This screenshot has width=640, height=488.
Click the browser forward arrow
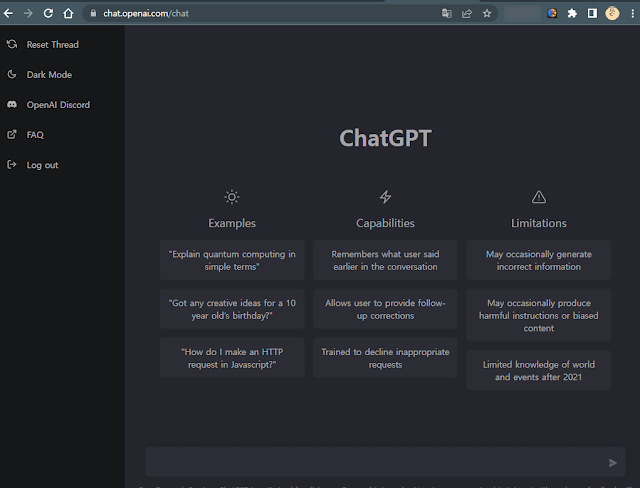click(28, 13)
